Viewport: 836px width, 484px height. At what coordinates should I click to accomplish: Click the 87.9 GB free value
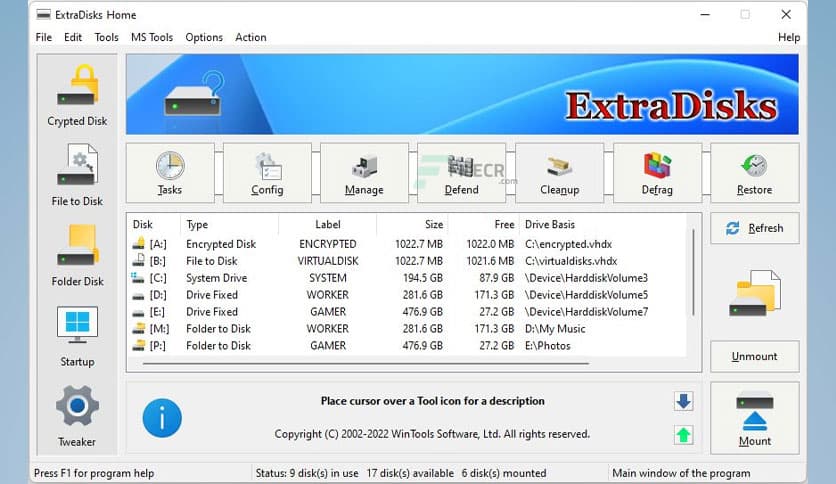pos(496,278)
